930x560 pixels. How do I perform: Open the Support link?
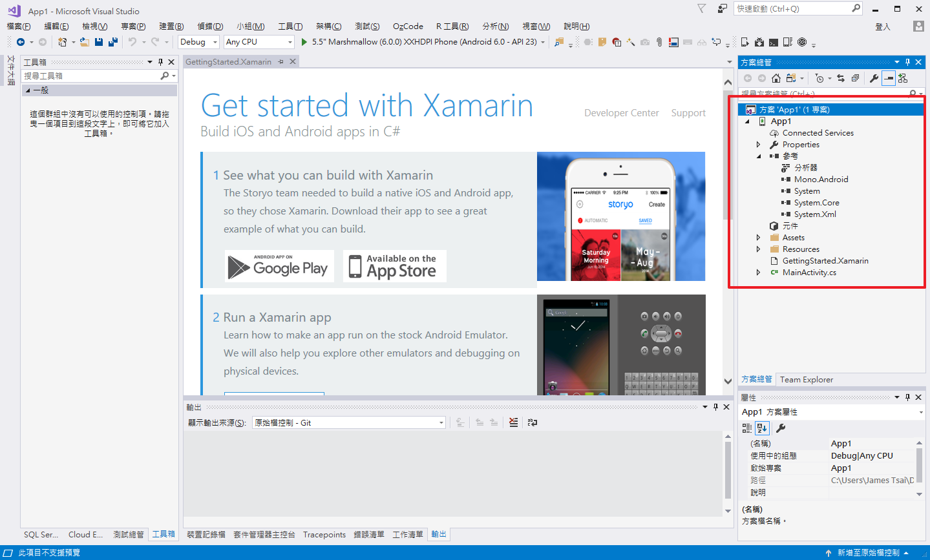coord(688,113)
